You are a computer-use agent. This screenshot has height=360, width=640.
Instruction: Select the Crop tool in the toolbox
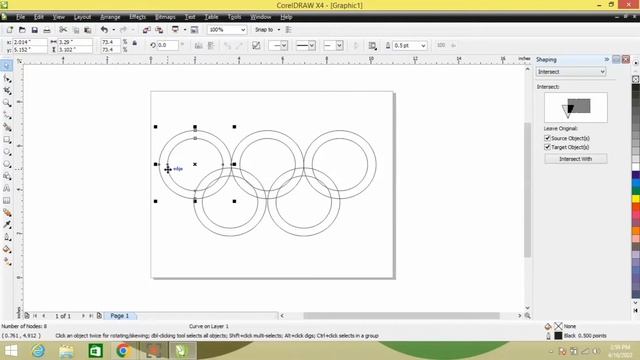point(7,91)
